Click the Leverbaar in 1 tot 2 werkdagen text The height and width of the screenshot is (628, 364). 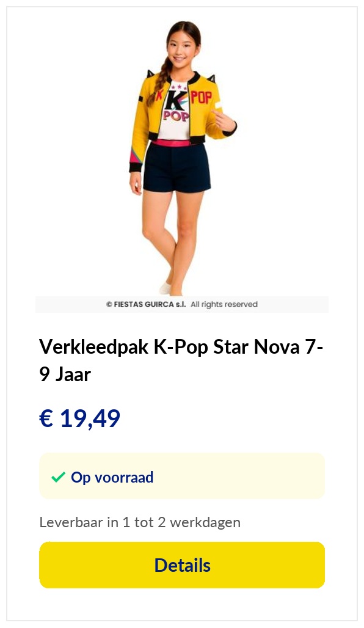[140, 522]
